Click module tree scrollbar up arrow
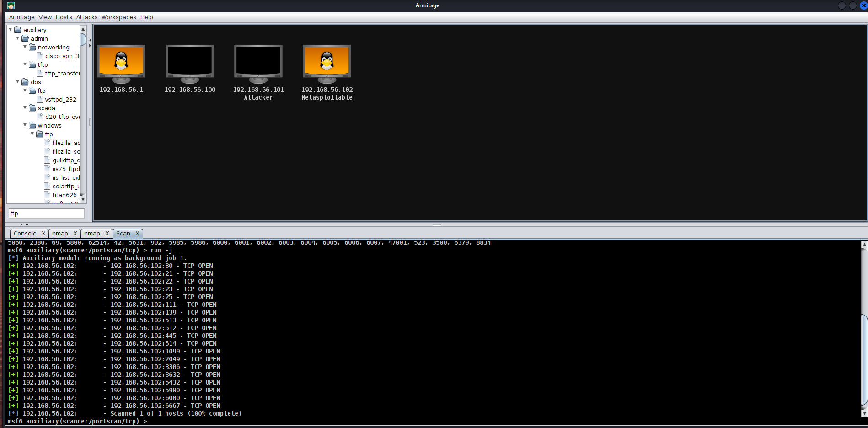The height and width of the screenshot is (428, 868). [x=83, y=29]
